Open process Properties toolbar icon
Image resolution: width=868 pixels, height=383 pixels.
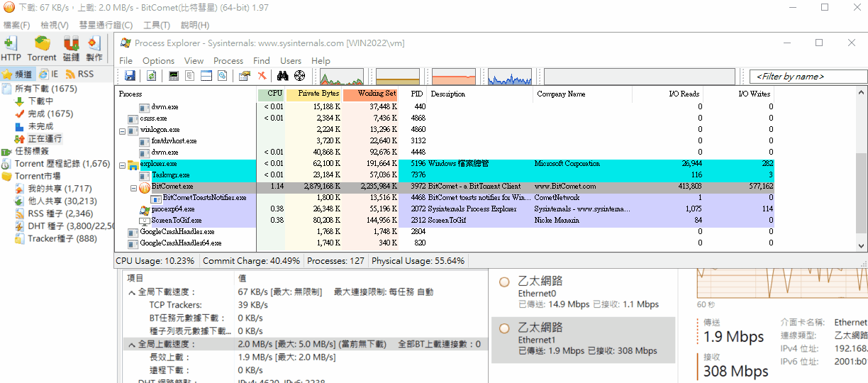pos(245,76)
